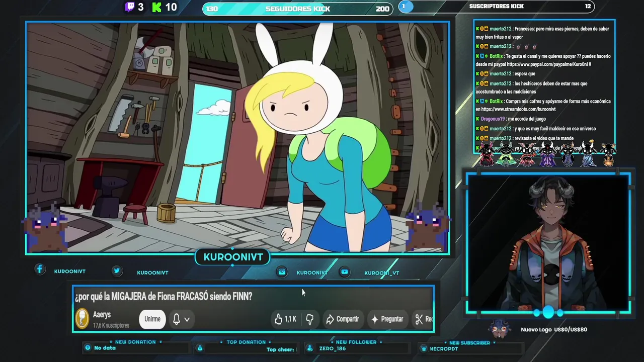Image resolution: width=644 pixels, height=362 pixels.
Task: Click the VTuber avatar webcam panel
Action: coord(548,244)
